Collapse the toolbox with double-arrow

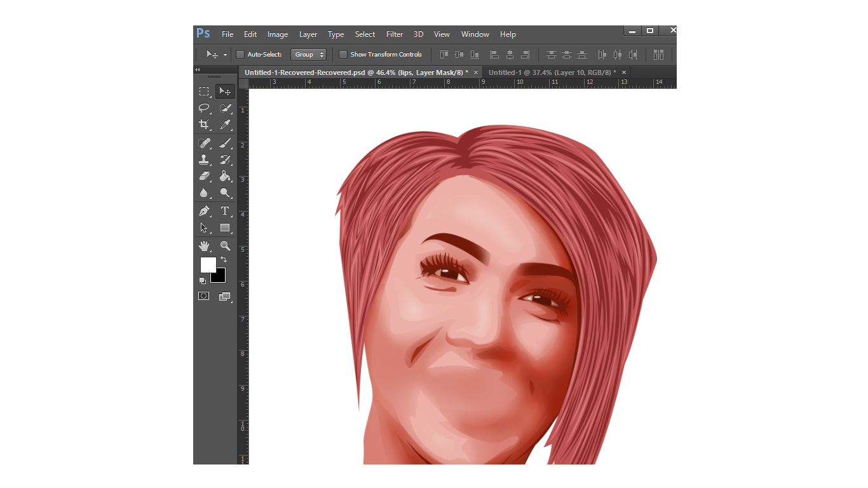(x=197, y=69)
